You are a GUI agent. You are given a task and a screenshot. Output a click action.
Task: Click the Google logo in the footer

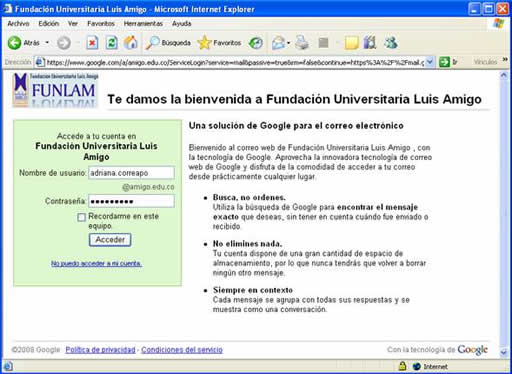click(472, 350)
